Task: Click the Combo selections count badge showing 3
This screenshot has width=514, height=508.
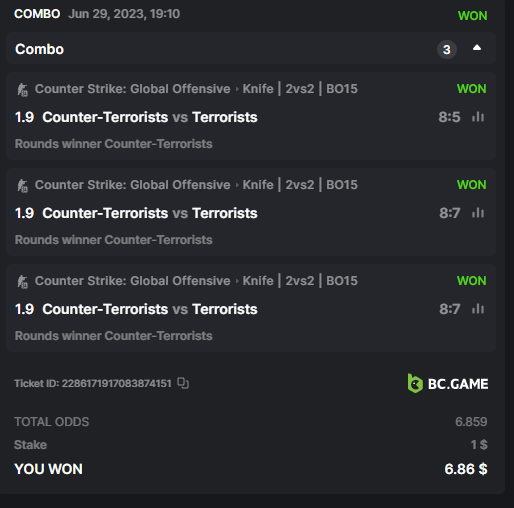Action: click(447, 50)
